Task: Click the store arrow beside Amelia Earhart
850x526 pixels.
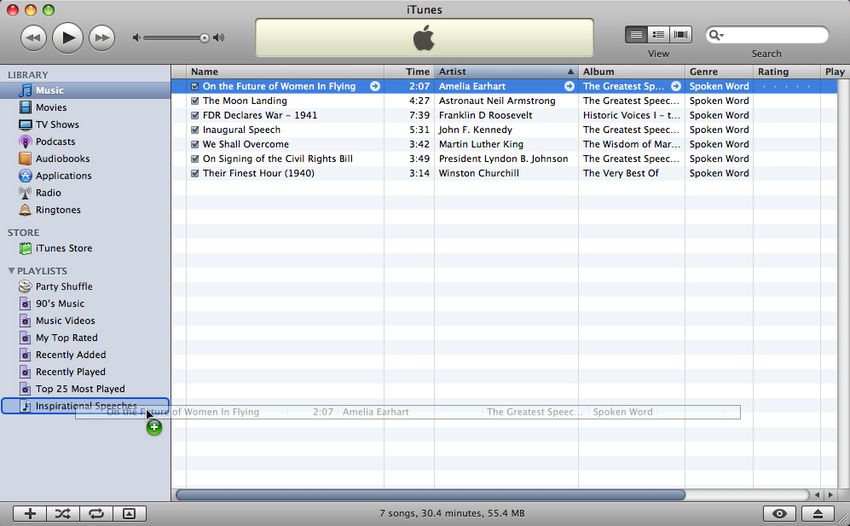Action: 569,86
